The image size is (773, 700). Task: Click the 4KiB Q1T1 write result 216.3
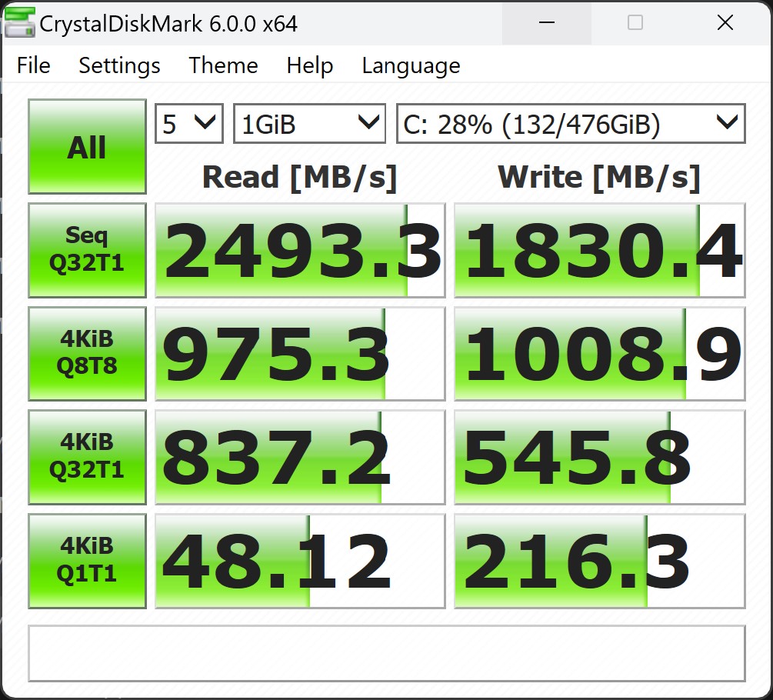(x=599, y=561)
